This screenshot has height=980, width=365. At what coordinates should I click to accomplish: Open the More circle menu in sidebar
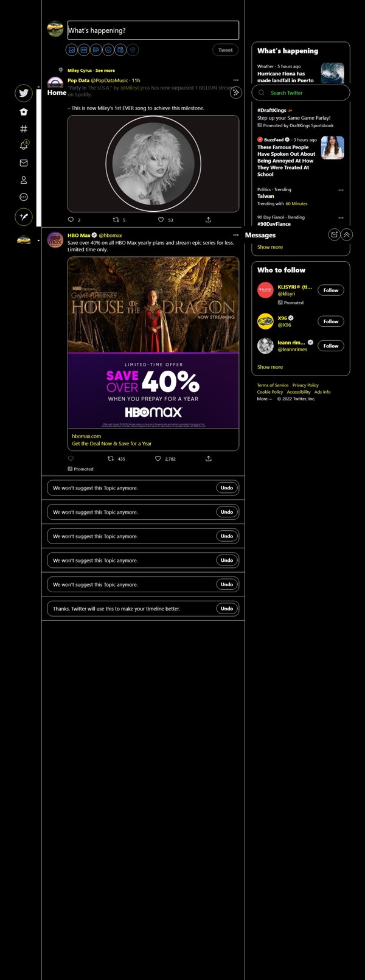coord(24,197)
